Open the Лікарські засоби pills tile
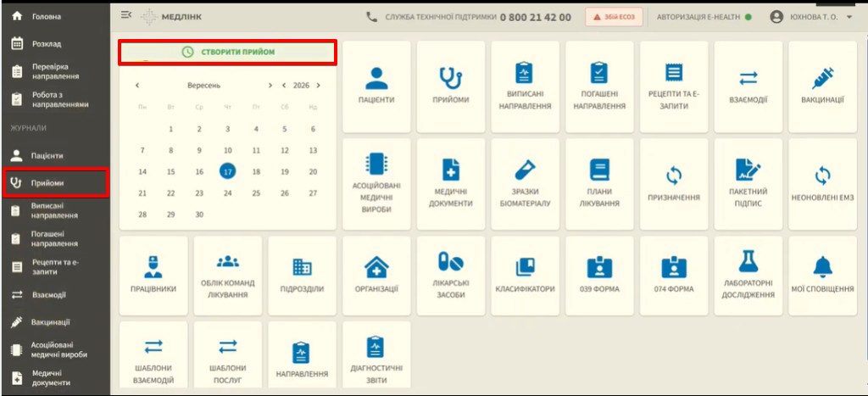The height and width of the screenshot is (396, 868). [x=451, y=276]
